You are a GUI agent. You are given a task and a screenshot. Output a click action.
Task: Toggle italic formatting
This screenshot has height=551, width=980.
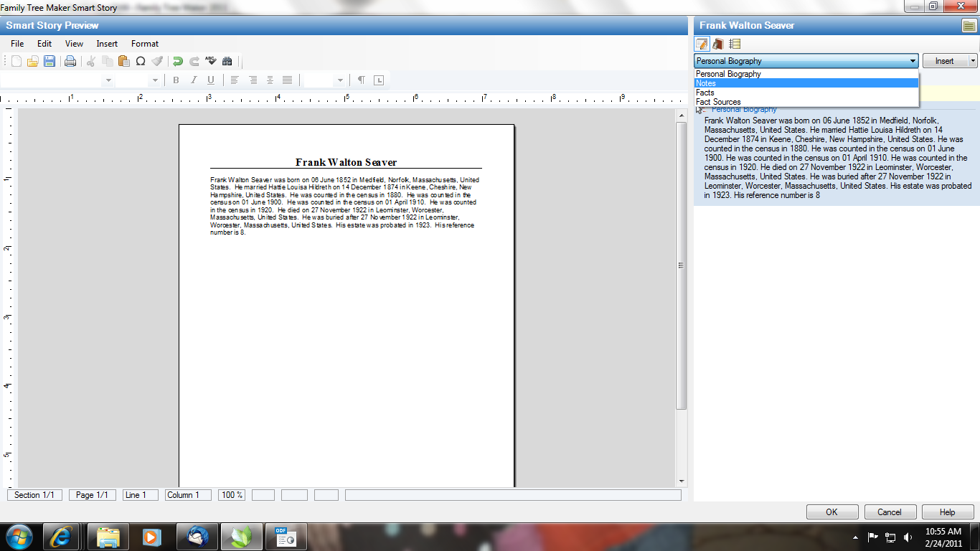point(193,80)
